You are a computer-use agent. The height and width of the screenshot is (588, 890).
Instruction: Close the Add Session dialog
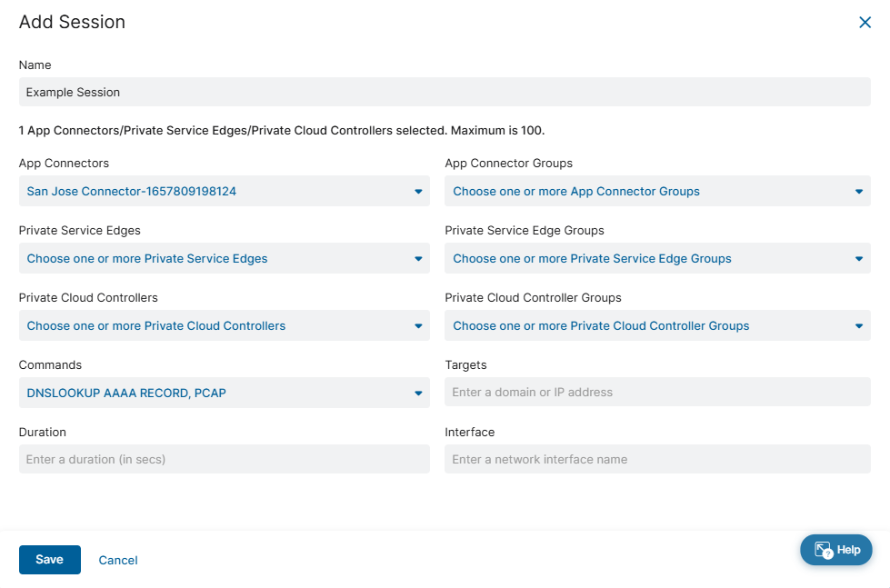pyautogui.click(x=865, y=22)
